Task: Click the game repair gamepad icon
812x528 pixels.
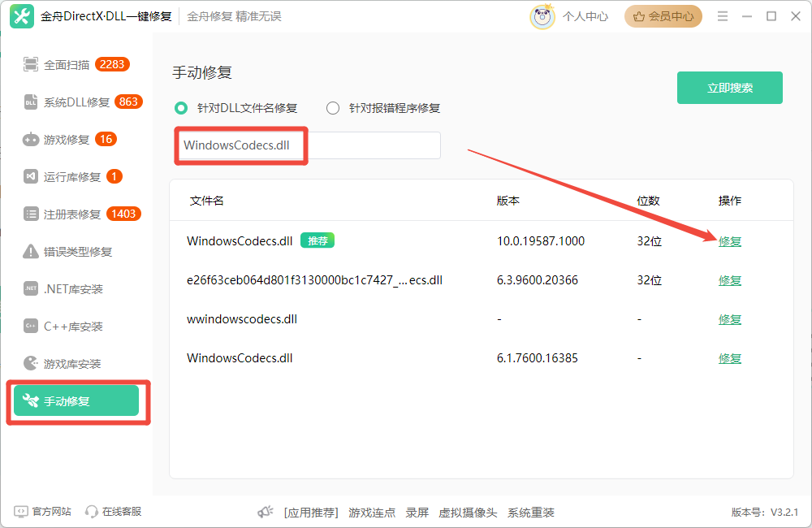Action: (x=31, y=140)
